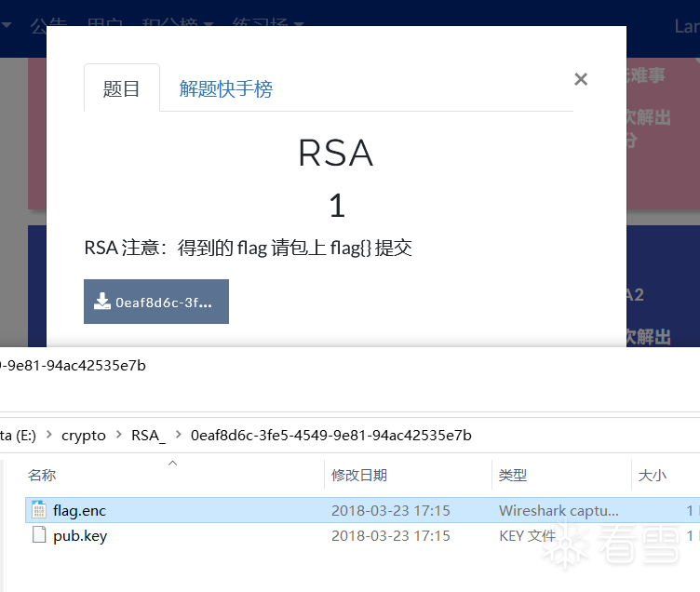This screenshot has width=700, height=592.
Task: Click the data (E:) drive breadcrumb
Action: (x=18, y=435)
